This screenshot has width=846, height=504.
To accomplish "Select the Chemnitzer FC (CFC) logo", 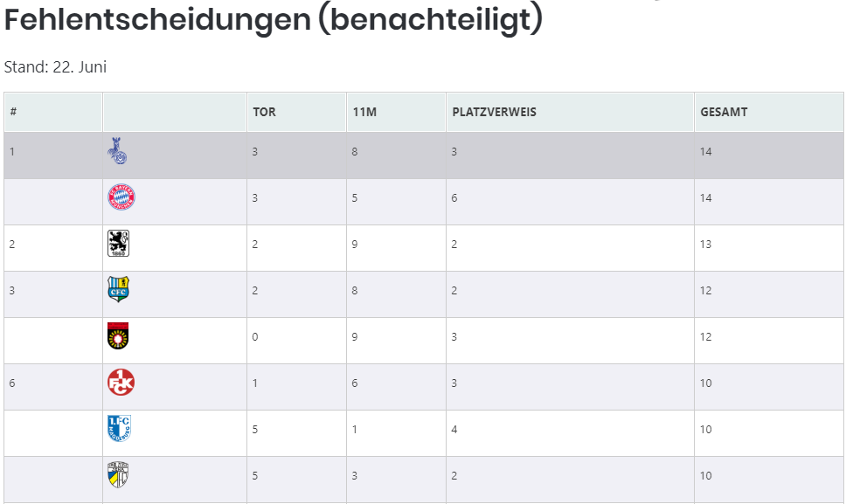I will (x=118, y=290).
